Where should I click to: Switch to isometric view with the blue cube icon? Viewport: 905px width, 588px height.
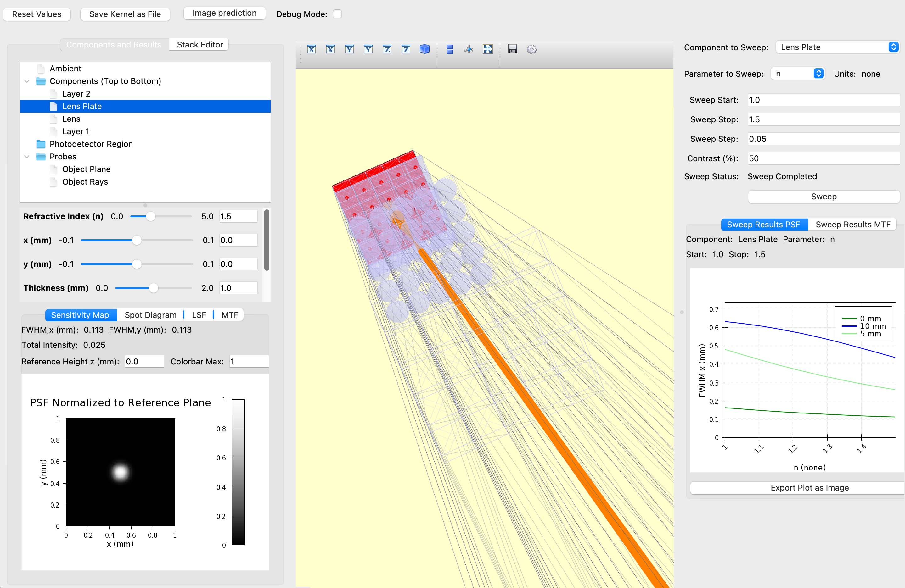425,49
